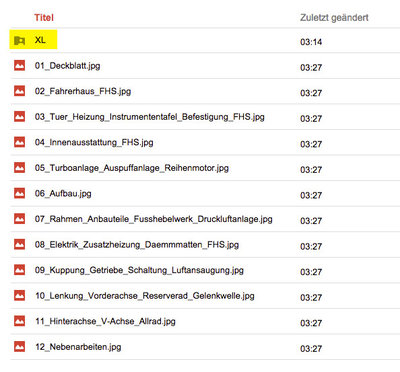This screenshot has height=372, width=400.
Task: Select 10_Lenkung_Vorderachse_Reserverad_Gelenkwelle.jpg
Action: (x=145, y=296)
